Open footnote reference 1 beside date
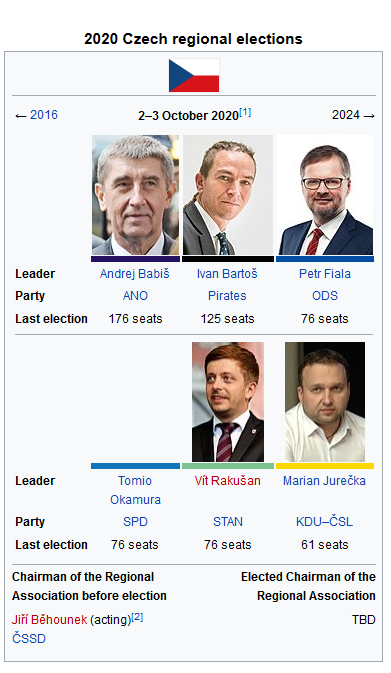 245,112
